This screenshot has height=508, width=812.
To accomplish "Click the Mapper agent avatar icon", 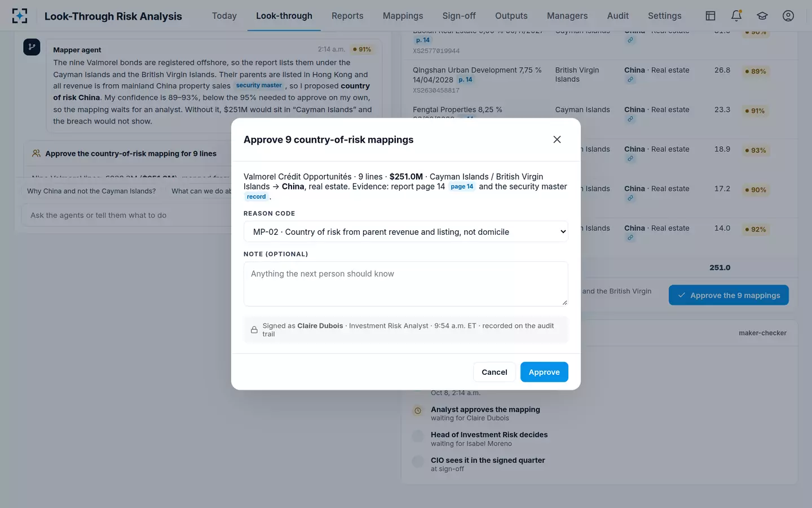I will [x=32, y=47].
